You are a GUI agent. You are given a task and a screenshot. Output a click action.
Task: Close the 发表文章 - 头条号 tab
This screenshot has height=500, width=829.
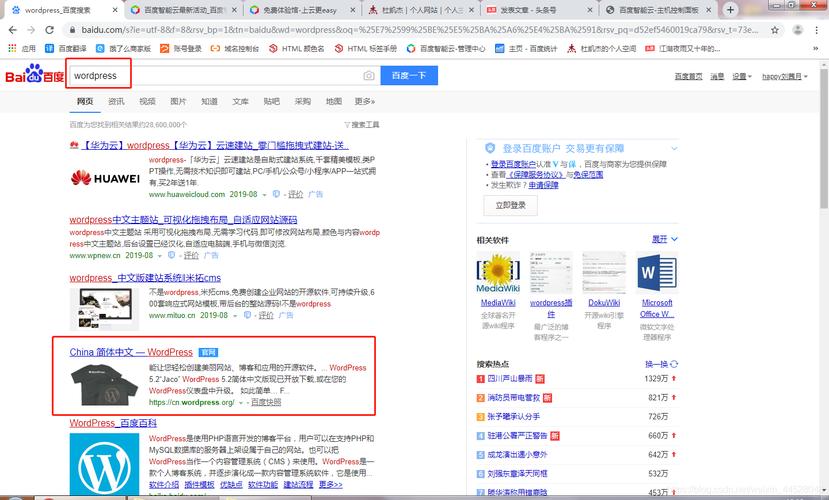click(x=590, y=10)
